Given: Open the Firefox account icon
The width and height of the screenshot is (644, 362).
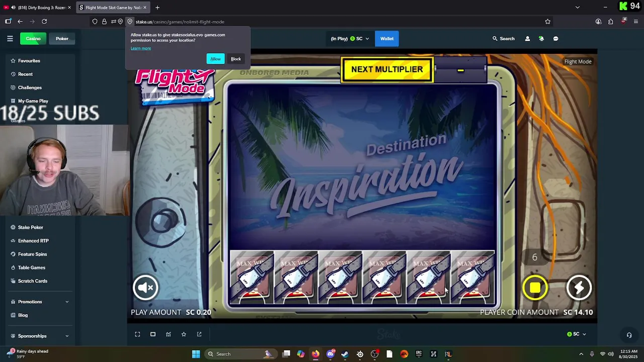Looking at the screenshot, I should click(x=598, y=22).
